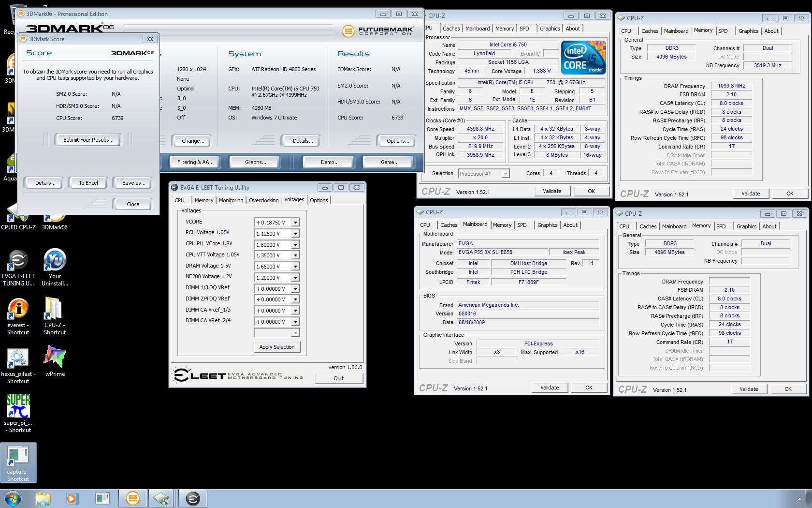Switch to E-LEET Overclocking tab
The width and height of the screenshot is (812, 508).
[x=264, y=200]
